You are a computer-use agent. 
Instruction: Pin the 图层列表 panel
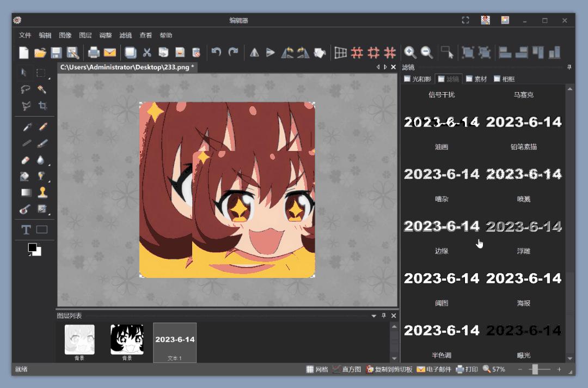coord(384,316)
